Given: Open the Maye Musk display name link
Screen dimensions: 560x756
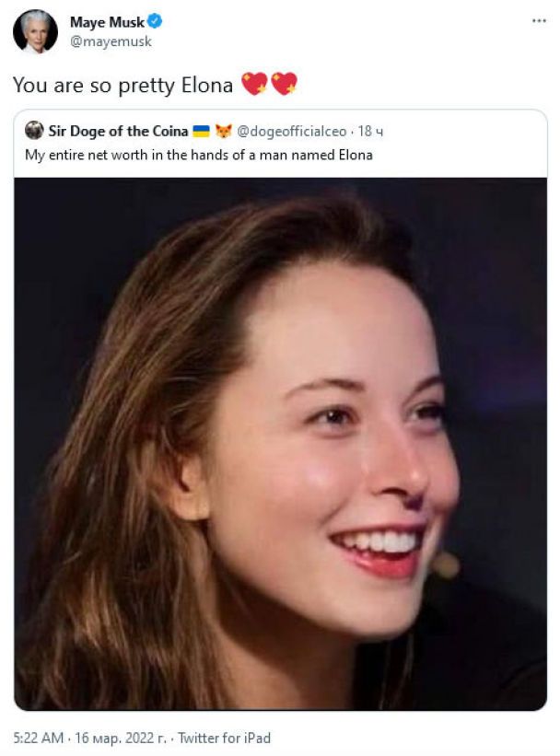Looking at the screenshot, I should pos(107,23).
